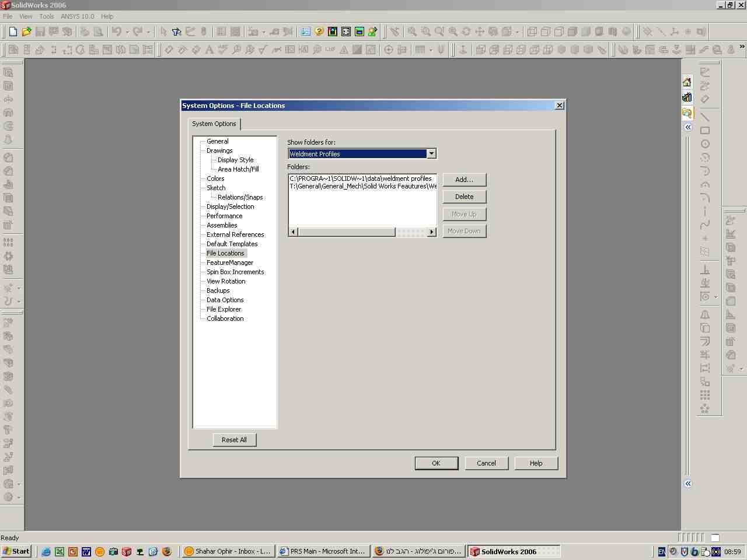Open the ANSYS 10.0 menu
Viewport: 747px width, 560px height.
click(x=77, y=16)
